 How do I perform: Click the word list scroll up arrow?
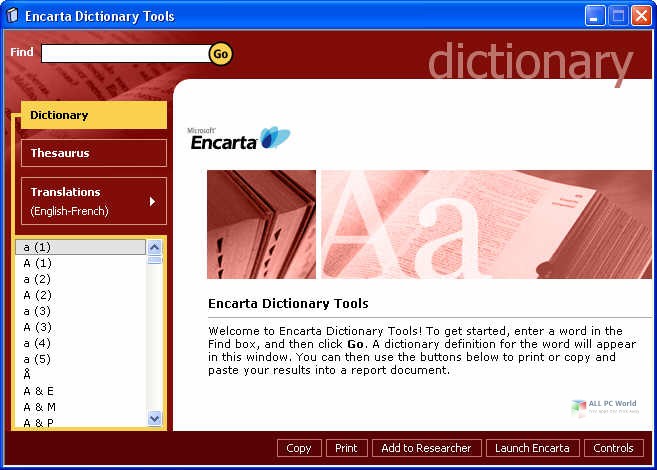point(154,248)
